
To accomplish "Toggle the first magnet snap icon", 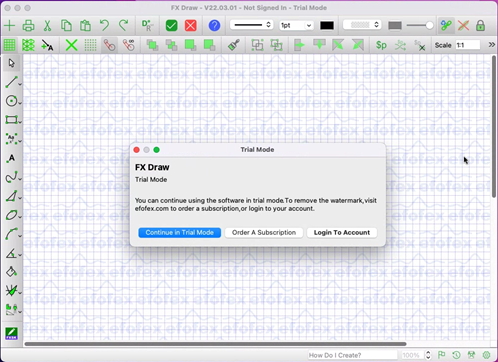I will [x=109, y=45].
